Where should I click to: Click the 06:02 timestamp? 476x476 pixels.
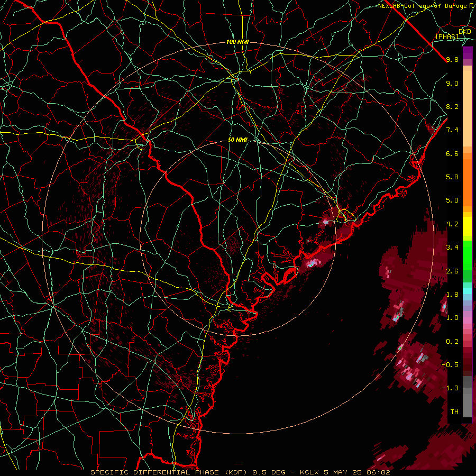coord(379,472)
